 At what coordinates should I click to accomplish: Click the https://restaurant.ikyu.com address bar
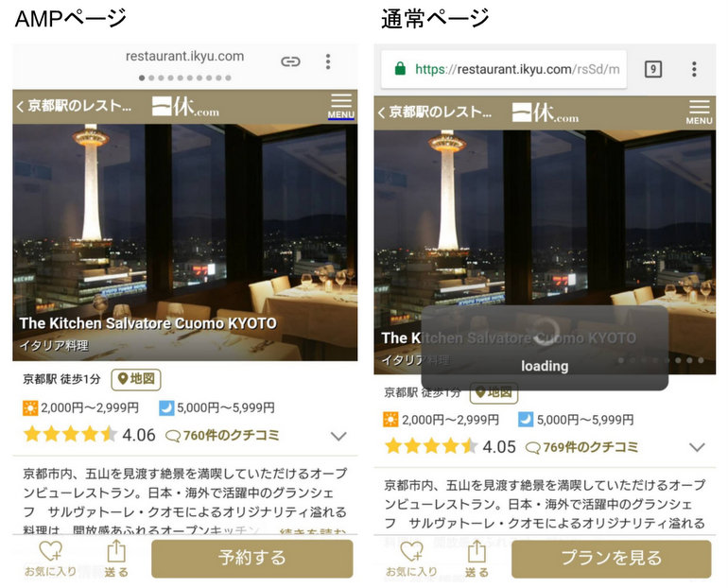tap(504, 70)
